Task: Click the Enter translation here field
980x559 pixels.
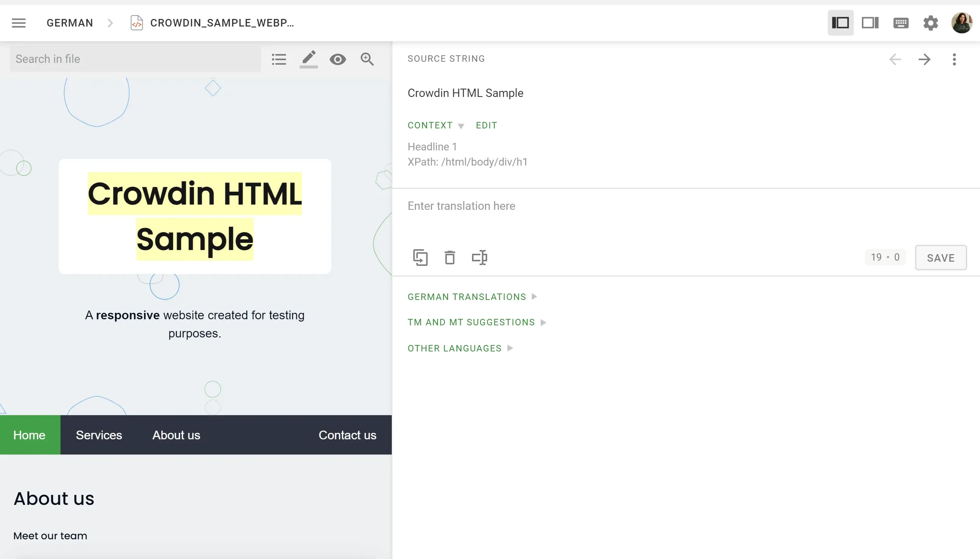Action: point(576,206)
